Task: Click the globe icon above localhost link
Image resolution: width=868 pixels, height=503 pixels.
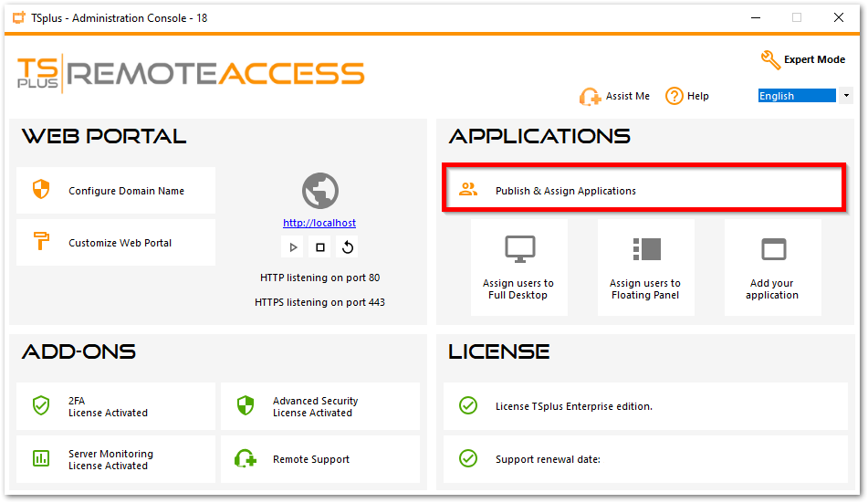Action: tap(320, 191)
